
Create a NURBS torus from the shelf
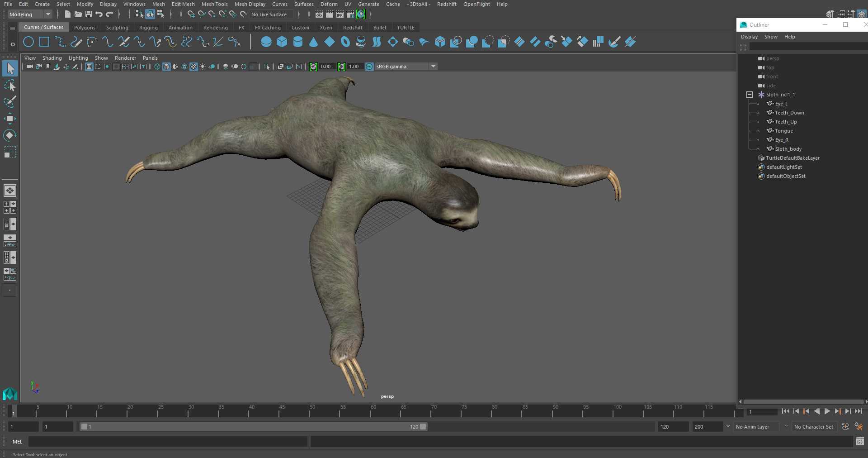[345, 42]
